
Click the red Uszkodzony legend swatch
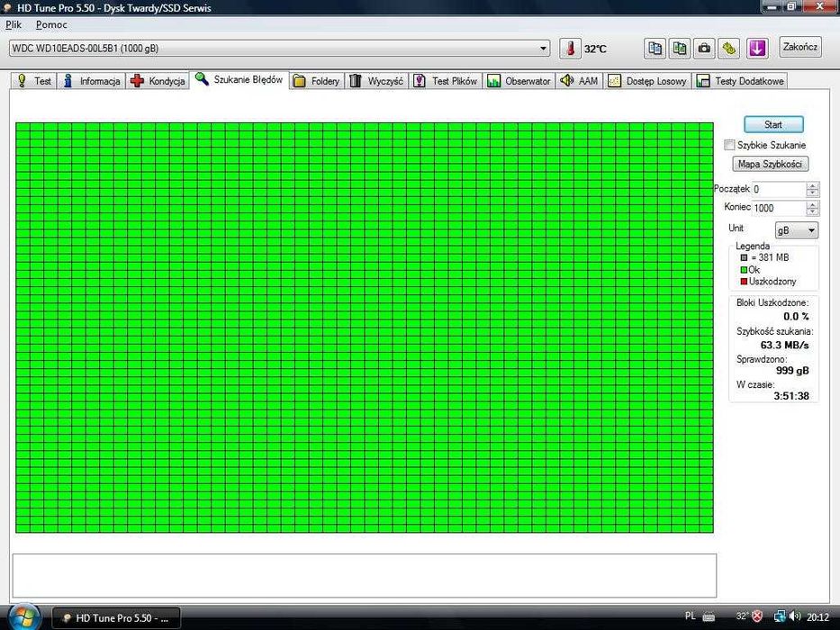744,282
